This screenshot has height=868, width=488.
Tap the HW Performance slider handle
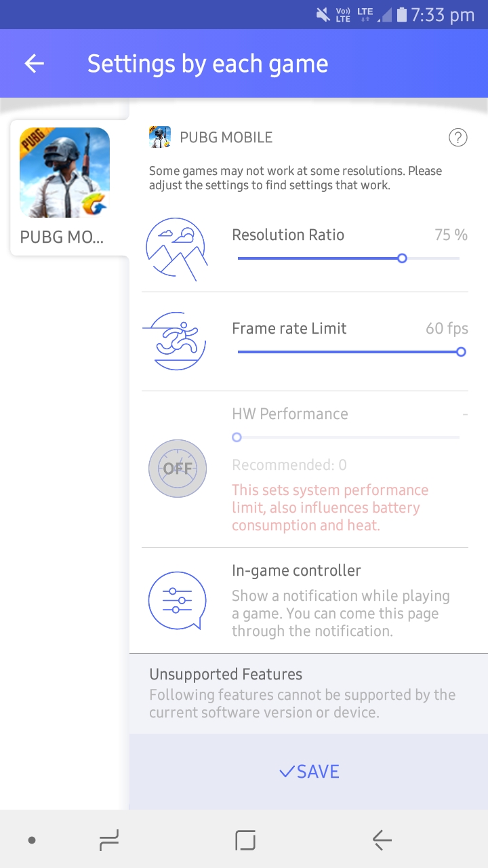click(x=237, y=437)
